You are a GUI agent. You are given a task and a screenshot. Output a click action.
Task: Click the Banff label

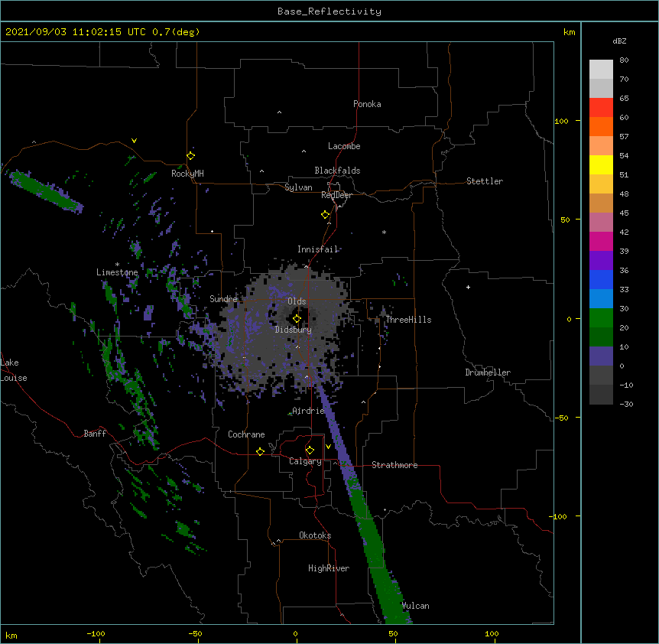click(95, 434)
